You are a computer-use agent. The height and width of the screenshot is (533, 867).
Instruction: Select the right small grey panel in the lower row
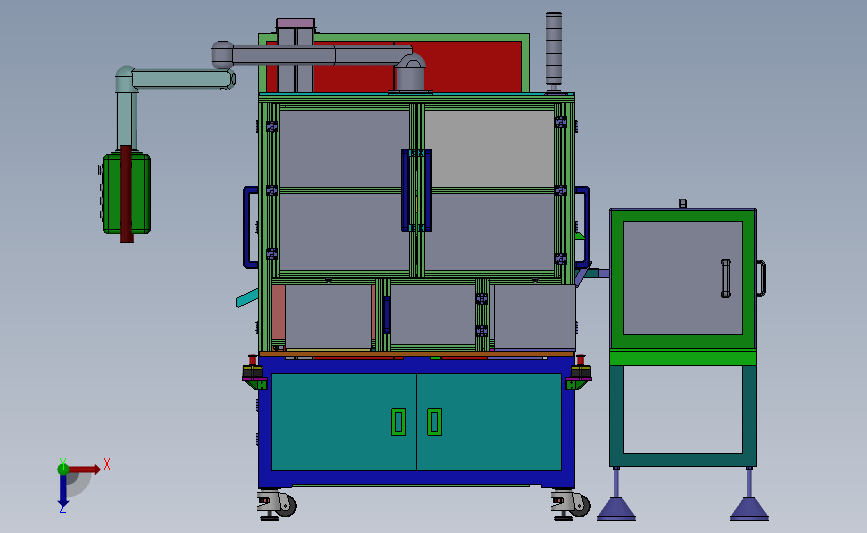(535, 317)
